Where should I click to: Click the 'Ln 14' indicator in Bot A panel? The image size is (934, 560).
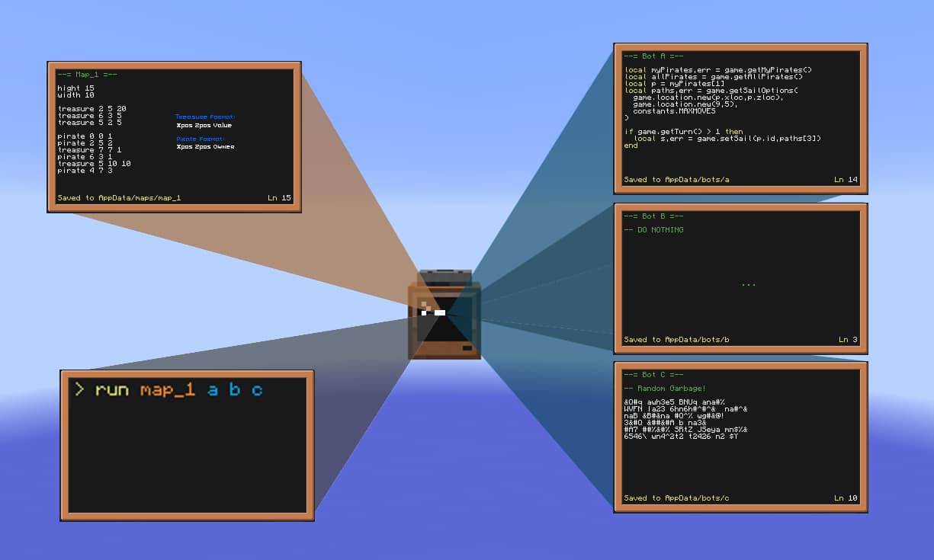[846, 180]
